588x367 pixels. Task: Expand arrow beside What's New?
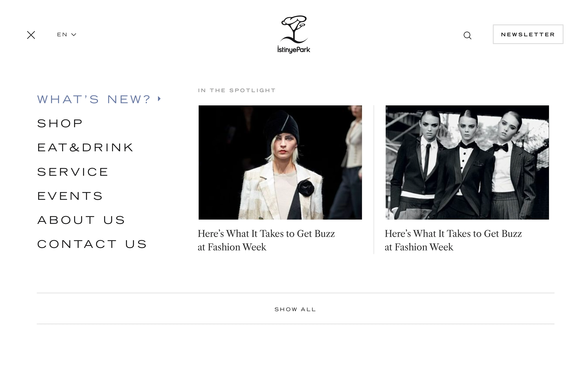pyautogui.click(x=159, y=99)
